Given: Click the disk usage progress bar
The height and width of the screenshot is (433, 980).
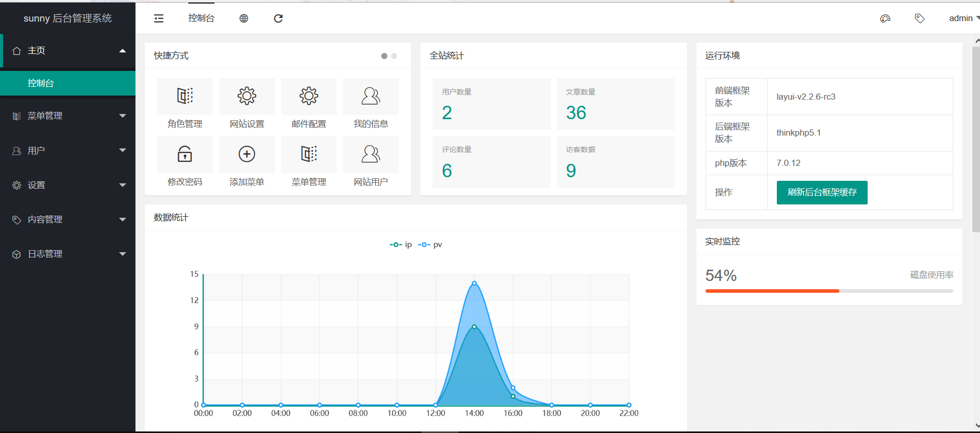Looking at the screenshot, I should pyautogui.click(x=829, y=291).
